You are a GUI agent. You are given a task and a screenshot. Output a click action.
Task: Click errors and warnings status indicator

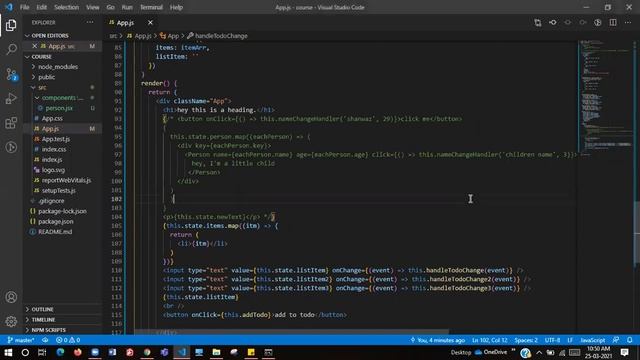[68, 340]
